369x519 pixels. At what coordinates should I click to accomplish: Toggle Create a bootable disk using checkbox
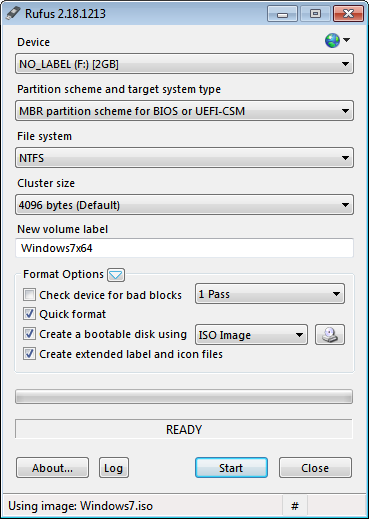point(29,334)
